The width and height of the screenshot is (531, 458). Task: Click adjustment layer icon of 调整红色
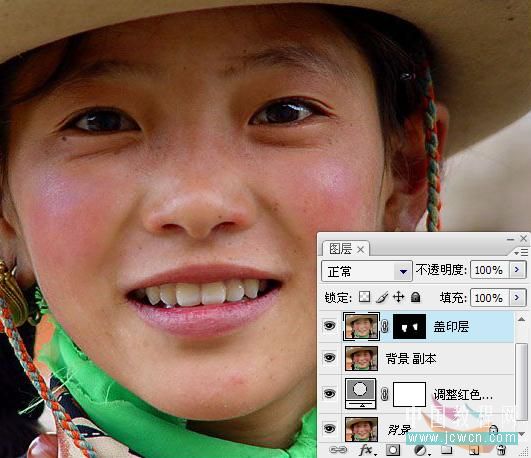(x=361, y=393)
